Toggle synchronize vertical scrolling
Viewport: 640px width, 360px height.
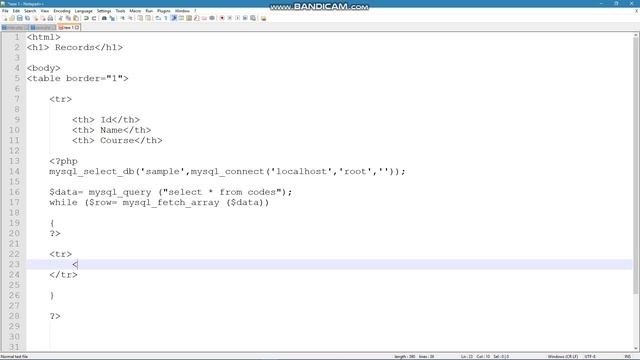coord(140,18)
